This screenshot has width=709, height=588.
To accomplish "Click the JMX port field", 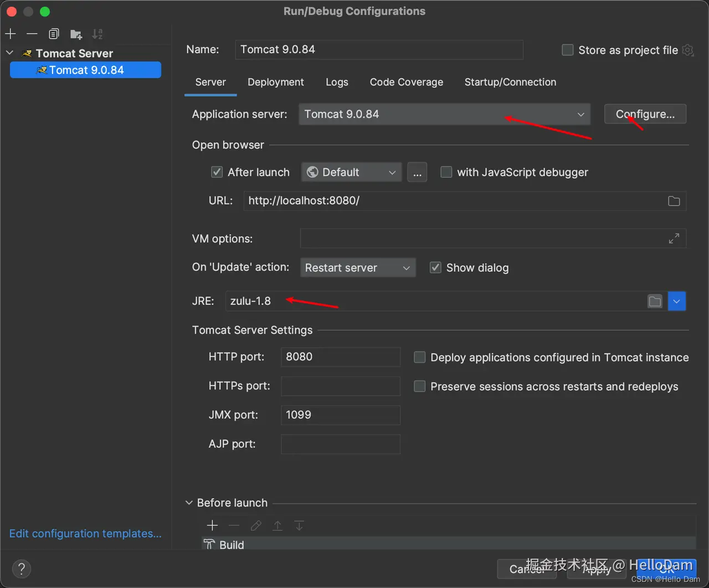I will pos(341,415).
